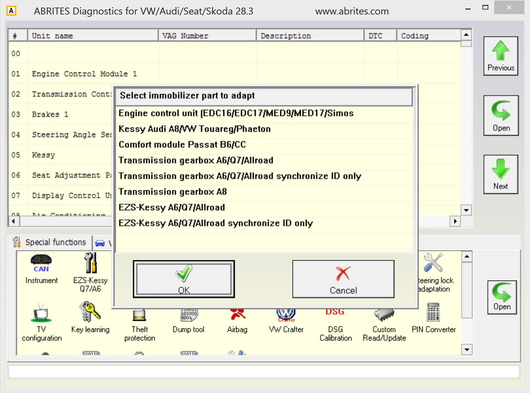Open the EZS-Kessy Q7/A6 function
Image resolution: width=532 pixels, height=393 pixels.
(x=90, y=272)
